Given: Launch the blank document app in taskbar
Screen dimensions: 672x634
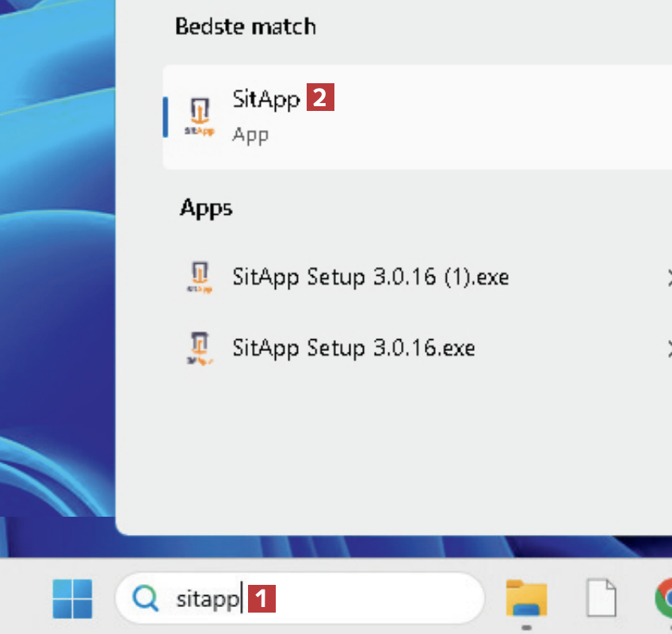Looking at the screenshot, I should coord(601,598).
